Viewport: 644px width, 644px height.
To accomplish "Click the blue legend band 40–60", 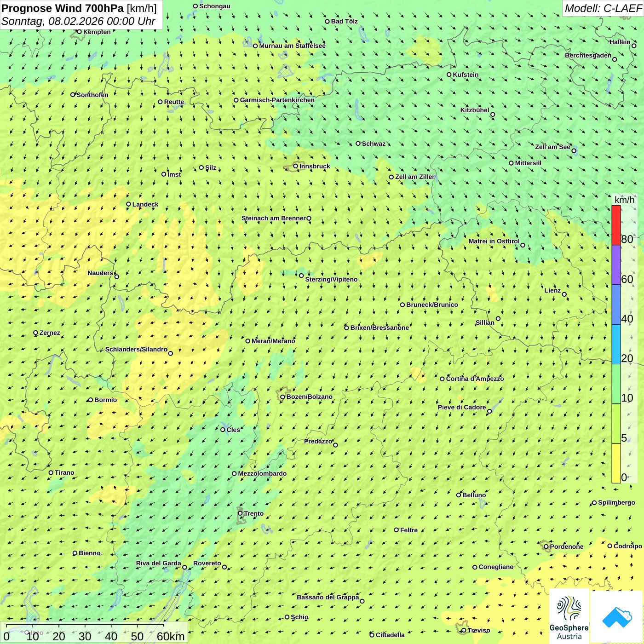I will coord(616,305).
